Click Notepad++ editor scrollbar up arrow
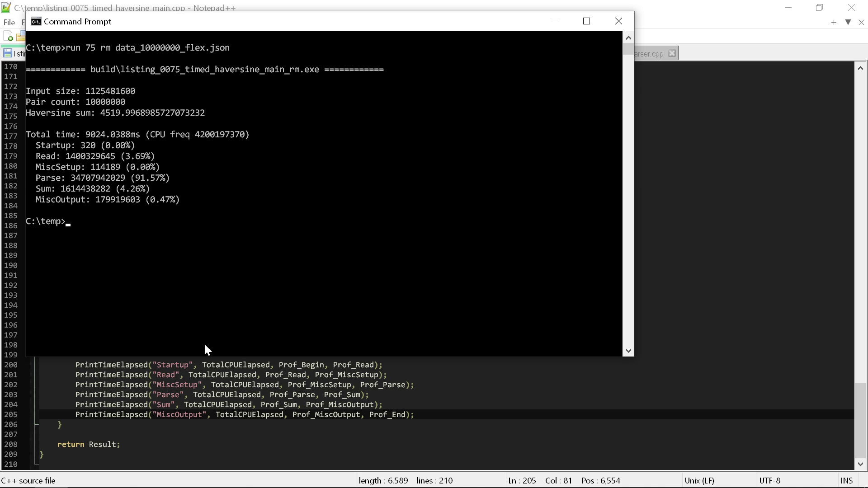 [860, 68]
